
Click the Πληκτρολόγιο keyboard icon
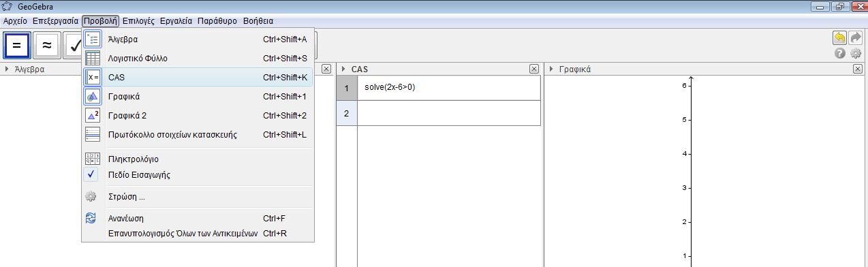(93, 159)
